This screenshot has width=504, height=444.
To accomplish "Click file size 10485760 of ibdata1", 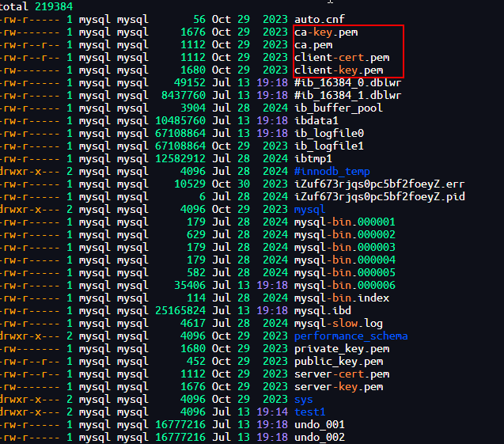I will pos(180,121).
